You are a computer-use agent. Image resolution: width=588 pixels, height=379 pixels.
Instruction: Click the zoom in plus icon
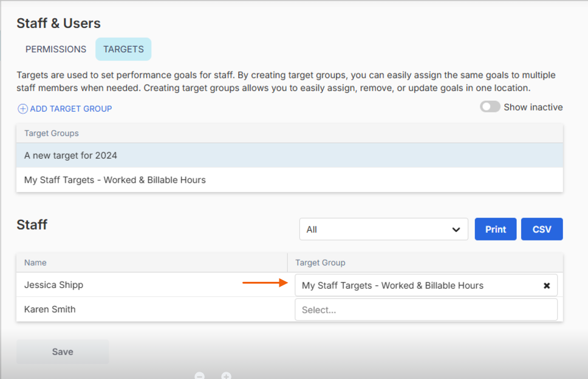(226, 375)
